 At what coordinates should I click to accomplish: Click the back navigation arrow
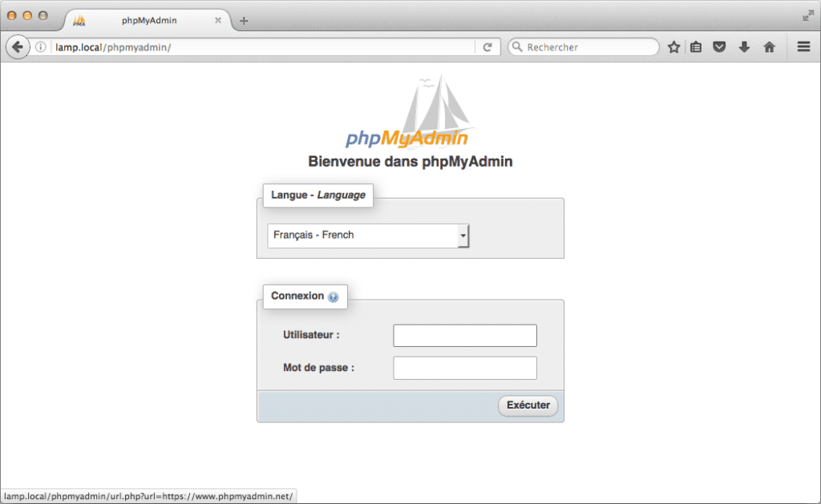pyautogui.click(x=17, y=46)
